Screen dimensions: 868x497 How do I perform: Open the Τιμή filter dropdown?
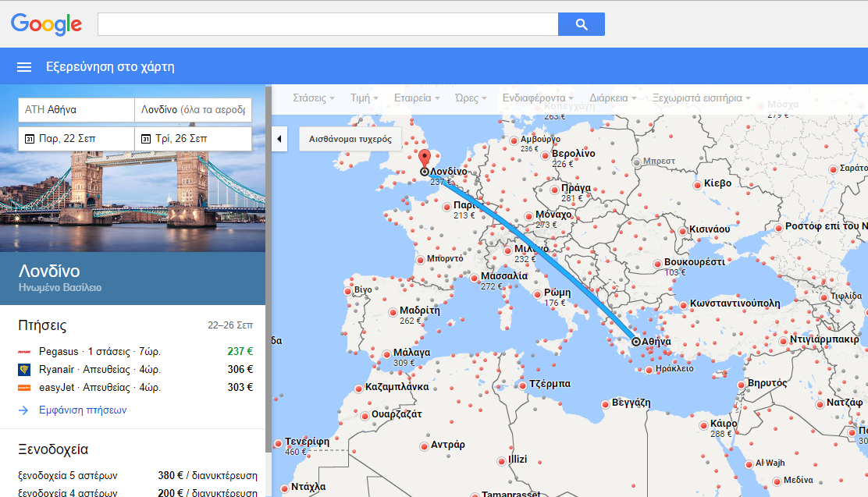click(x=363, y=98)
